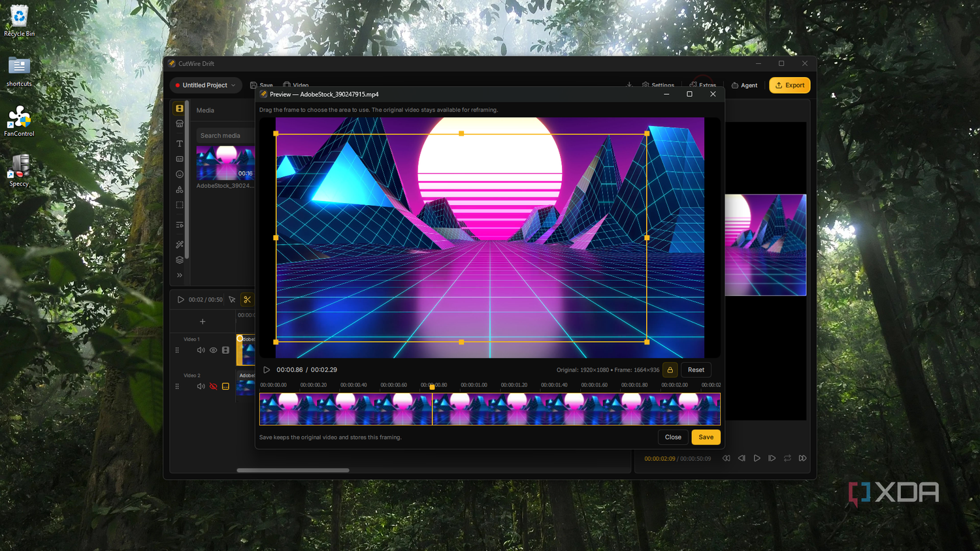Expand the sidebar with double chevron
This screenshot has width=980, height=551.
click(180, 275)
